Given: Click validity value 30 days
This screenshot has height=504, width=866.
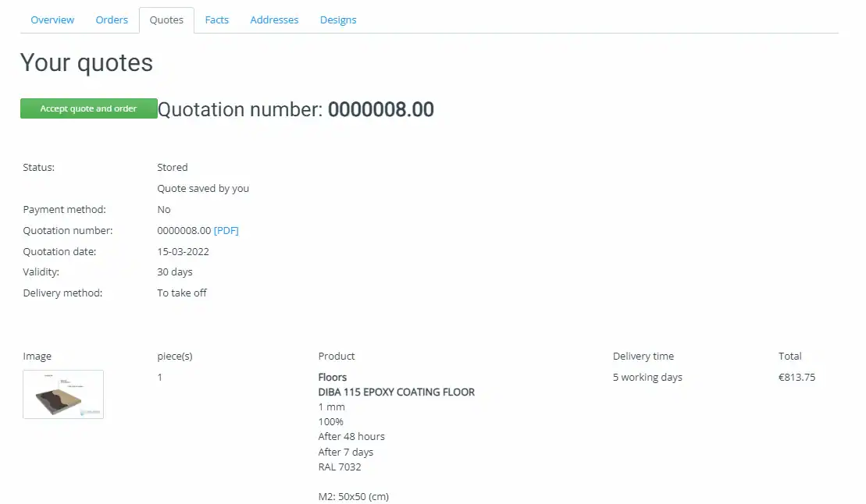Looking at the screenshot, I should point(174,272).
